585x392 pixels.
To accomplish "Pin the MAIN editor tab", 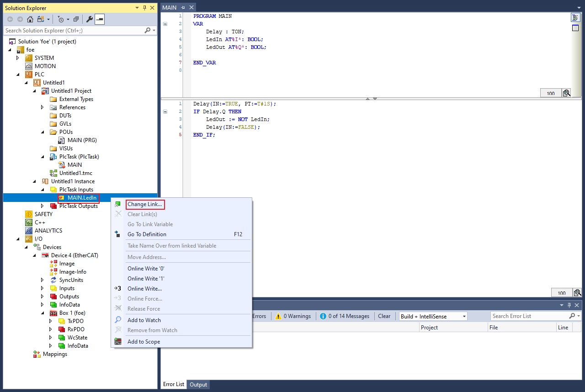I will (183, 8).
